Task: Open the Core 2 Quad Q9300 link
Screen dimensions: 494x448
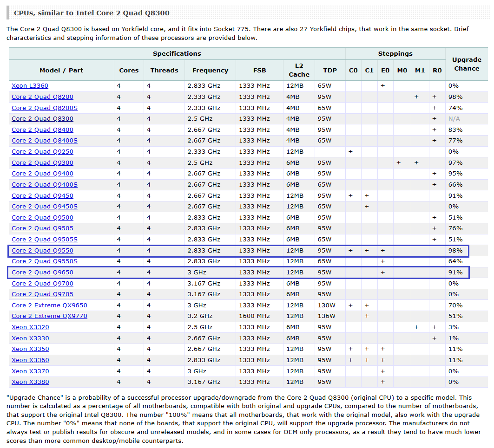Action: [x=43, y=163]
